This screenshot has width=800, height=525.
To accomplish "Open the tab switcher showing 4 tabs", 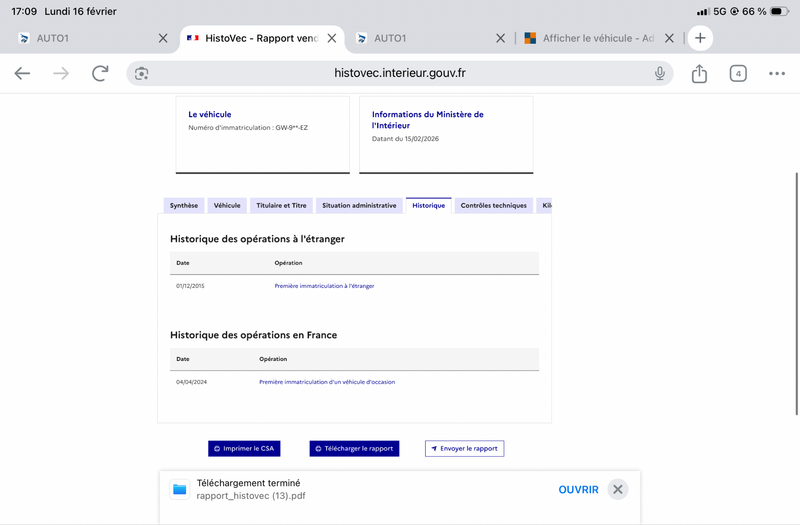I will point(738,73).
